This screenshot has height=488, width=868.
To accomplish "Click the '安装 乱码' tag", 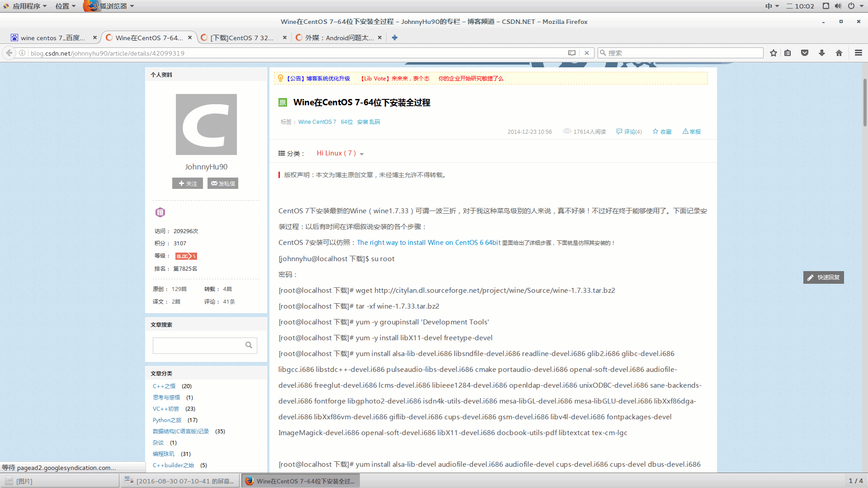I will [368, 122].
